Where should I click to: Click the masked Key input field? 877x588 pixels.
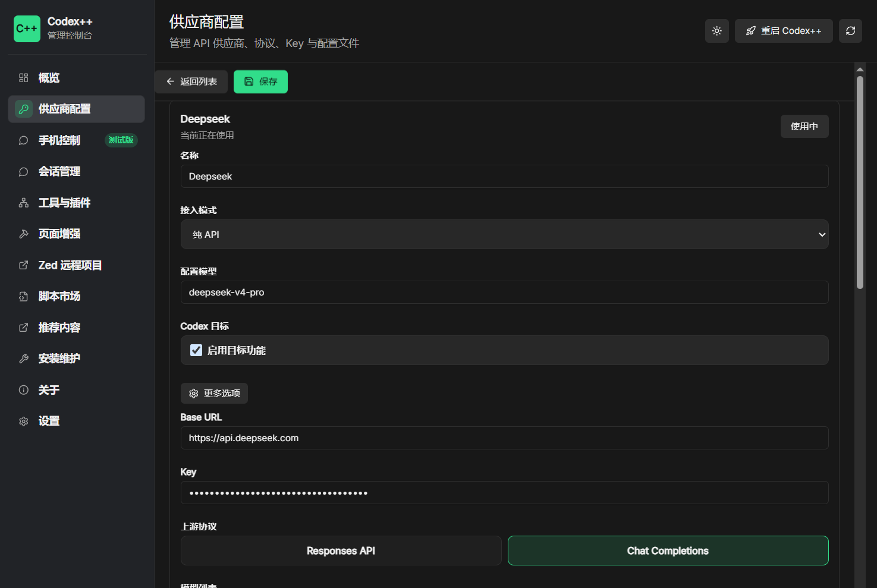[x=505, y=493]
